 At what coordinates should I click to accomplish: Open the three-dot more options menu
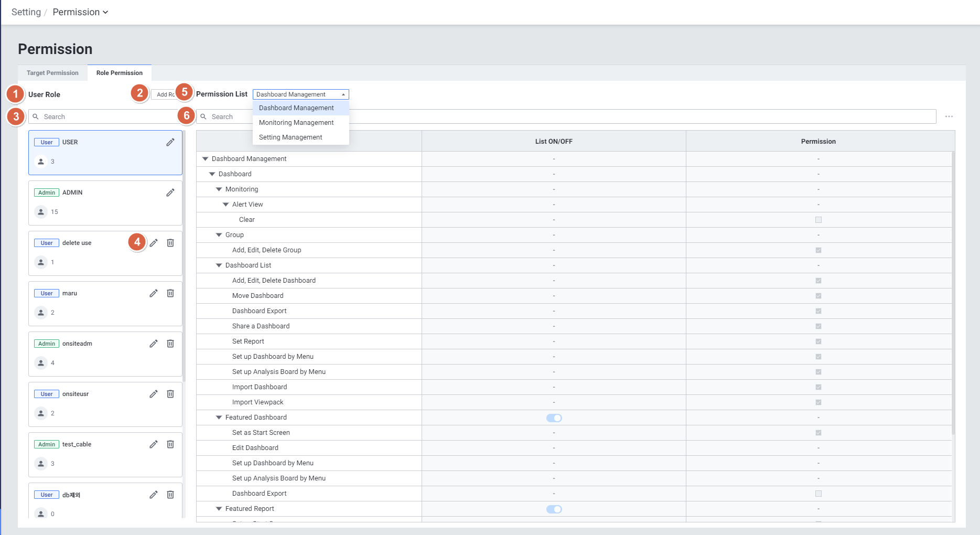pyautogui.click(x=949, y=116)
